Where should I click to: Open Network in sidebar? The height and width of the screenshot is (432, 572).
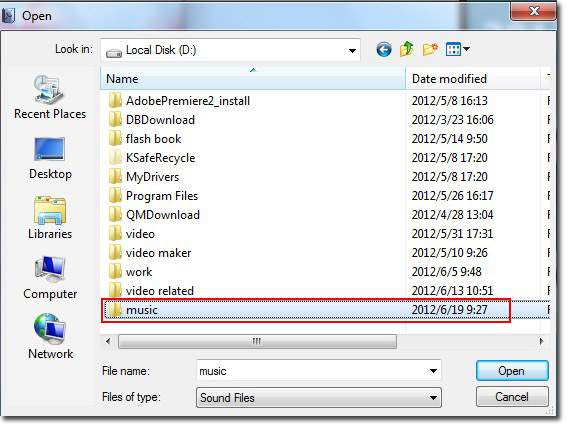[50, 336]
